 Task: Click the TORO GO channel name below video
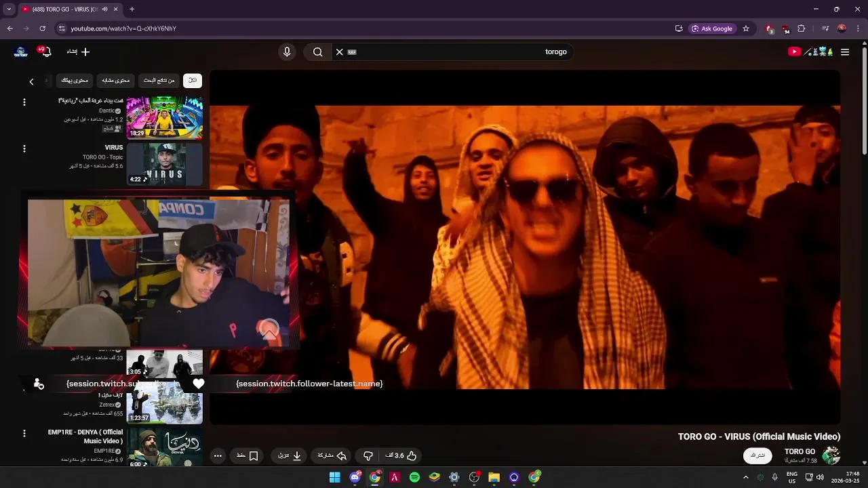[x=800, y=451]
